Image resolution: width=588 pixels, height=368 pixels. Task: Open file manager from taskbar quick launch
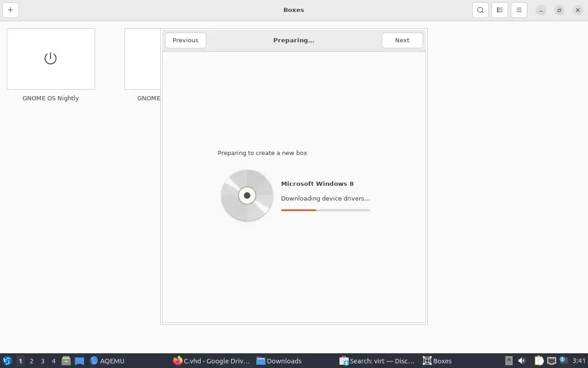click(x=66, y=361)
